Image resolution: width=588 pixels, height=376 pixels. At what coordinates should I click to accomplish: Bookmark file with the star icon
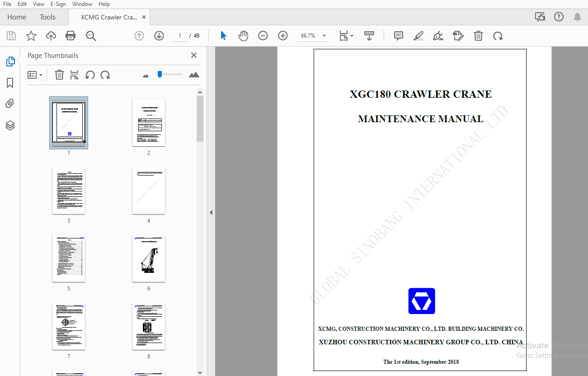click(31, 36)
